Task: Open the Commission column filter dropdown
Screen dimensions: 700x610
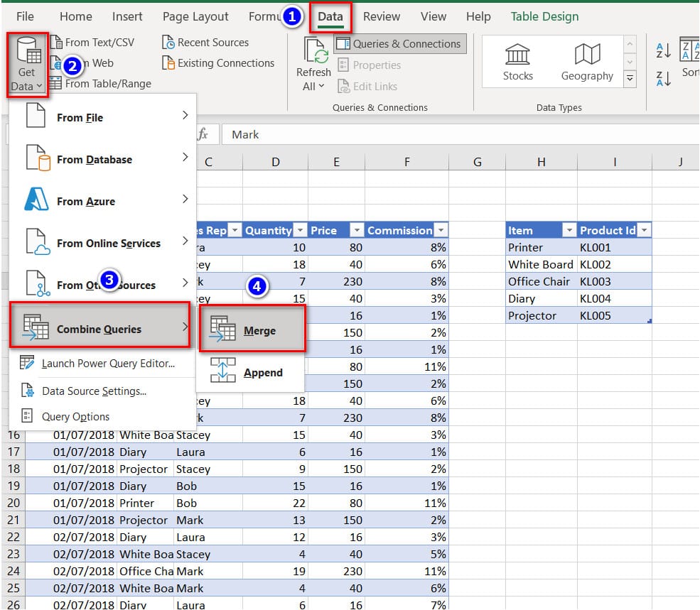Action: (x=441, y=231)
